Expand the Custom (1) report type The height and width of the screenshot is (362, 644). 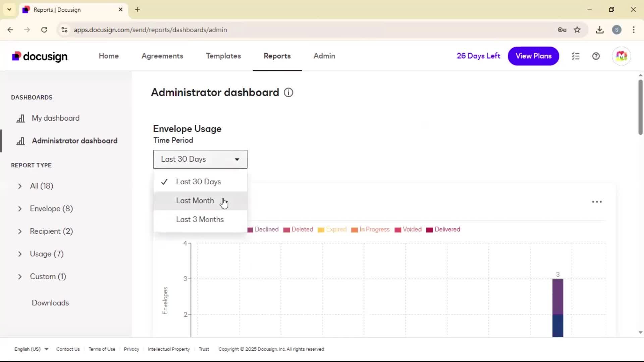[x=20, y=277]
